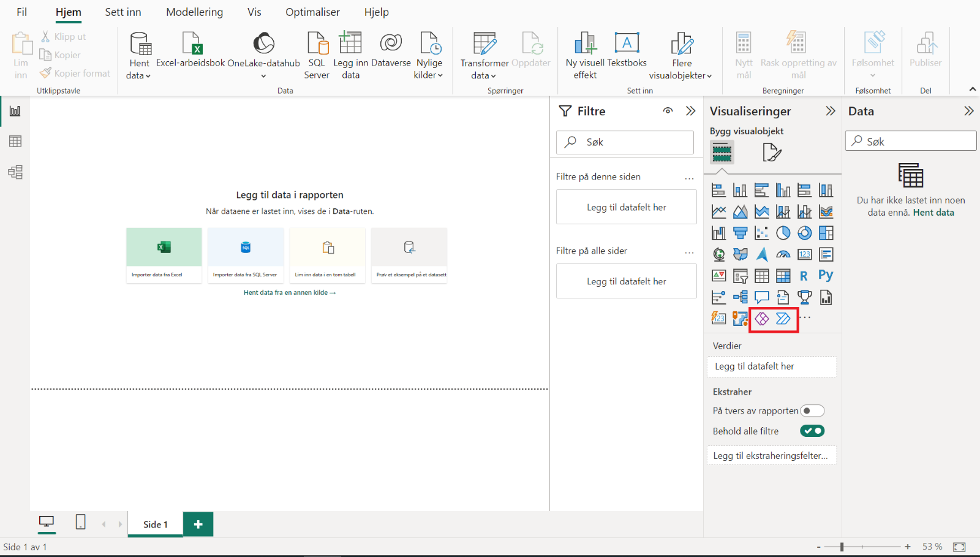This screenshot has height=557, width=980.
Task: Toggle På tvers av rapporten switch
Action: coord(812,411)
